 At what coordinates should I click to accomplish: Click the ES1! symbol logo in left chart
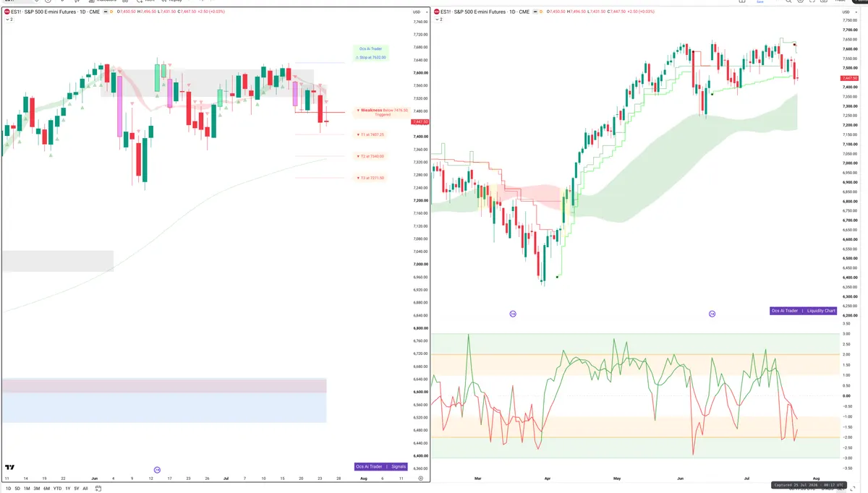coord(7,12)
